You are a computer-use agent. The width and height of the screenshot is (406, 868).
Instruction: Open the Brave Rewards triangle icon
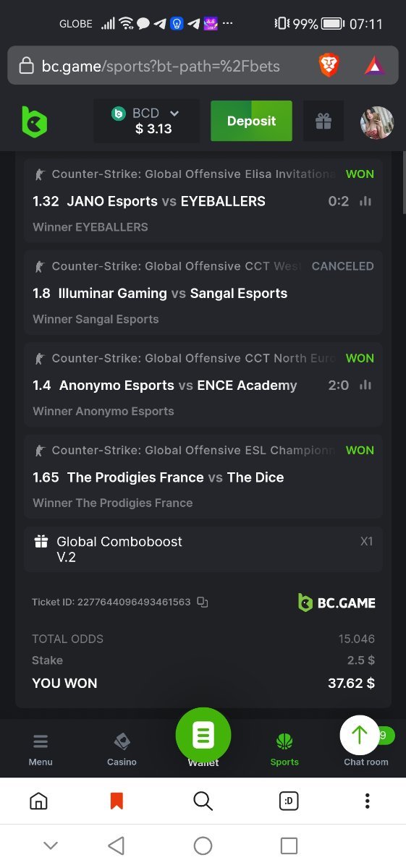tap(375, 67)
